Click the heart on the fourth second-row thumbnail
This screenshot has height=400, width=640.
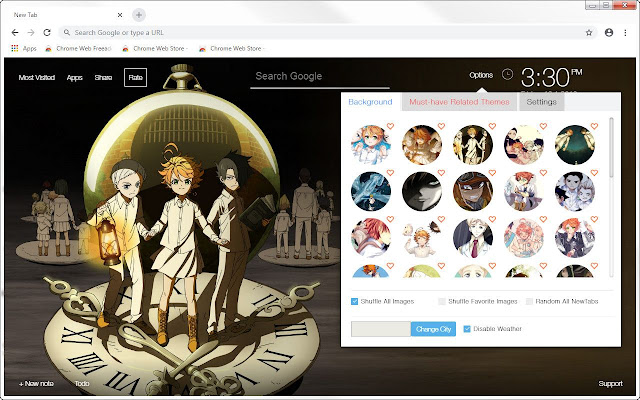pyautogui.click(x=543, y=173)
